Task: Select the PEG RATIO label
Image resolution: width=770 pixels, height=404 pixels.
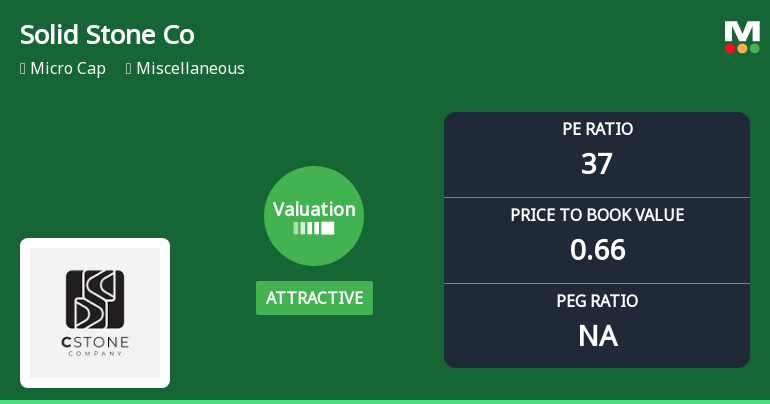Action: click(x=597, y=301)
